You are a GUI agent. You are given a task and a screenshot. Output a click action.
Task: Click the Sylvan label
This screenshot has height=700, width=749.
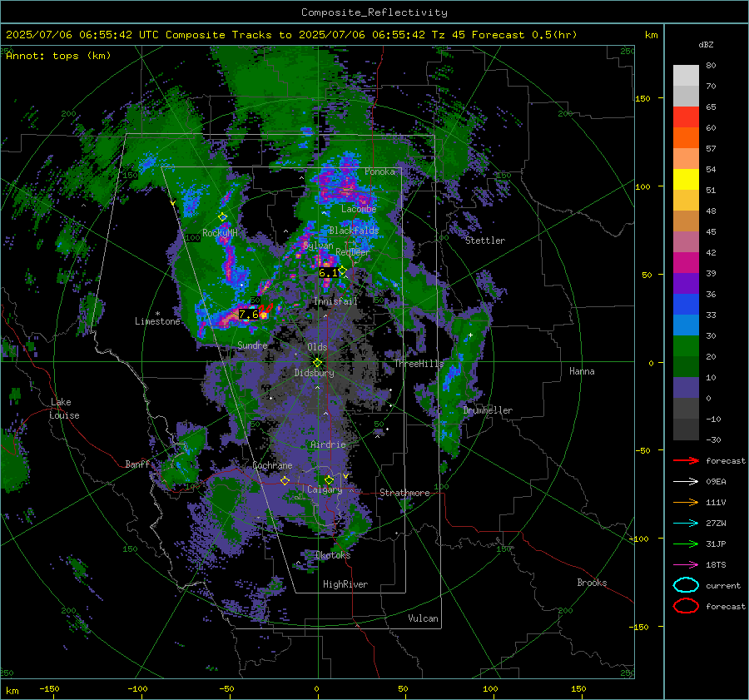click(318, 246)
